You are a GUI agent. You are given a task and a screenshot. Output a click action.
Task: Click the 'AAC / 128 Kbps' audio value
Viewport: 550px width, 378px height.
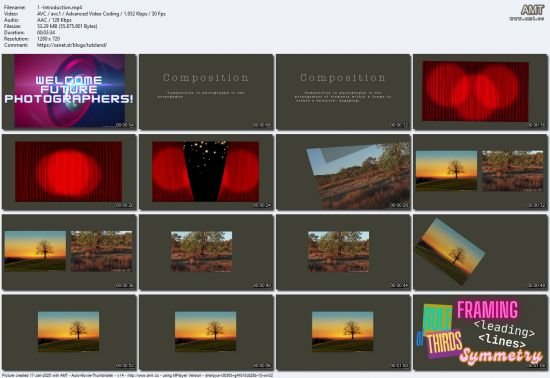tap(54, 20)
